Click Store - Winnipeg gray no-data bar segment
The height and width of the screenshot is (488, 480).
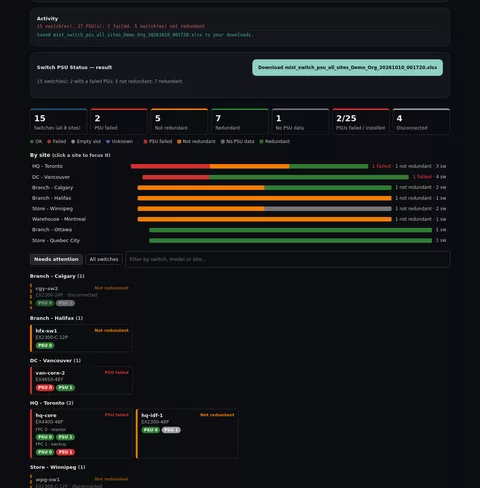[328, 209]
